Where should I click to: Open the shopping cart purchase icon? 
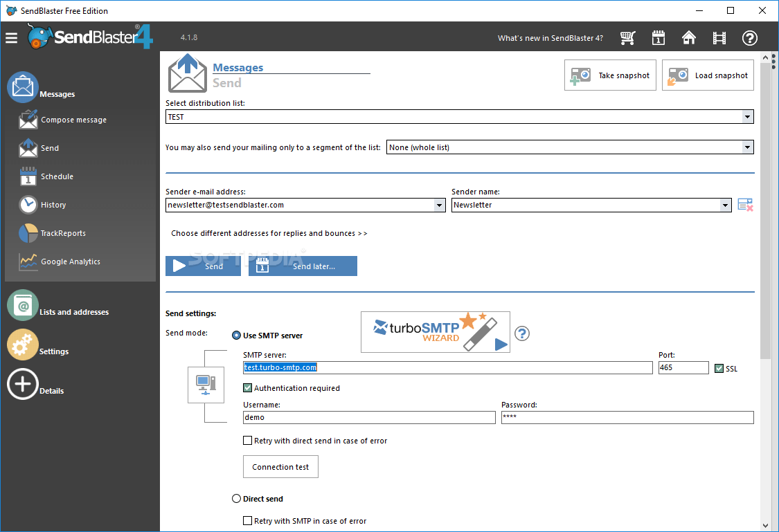point(627,38)
